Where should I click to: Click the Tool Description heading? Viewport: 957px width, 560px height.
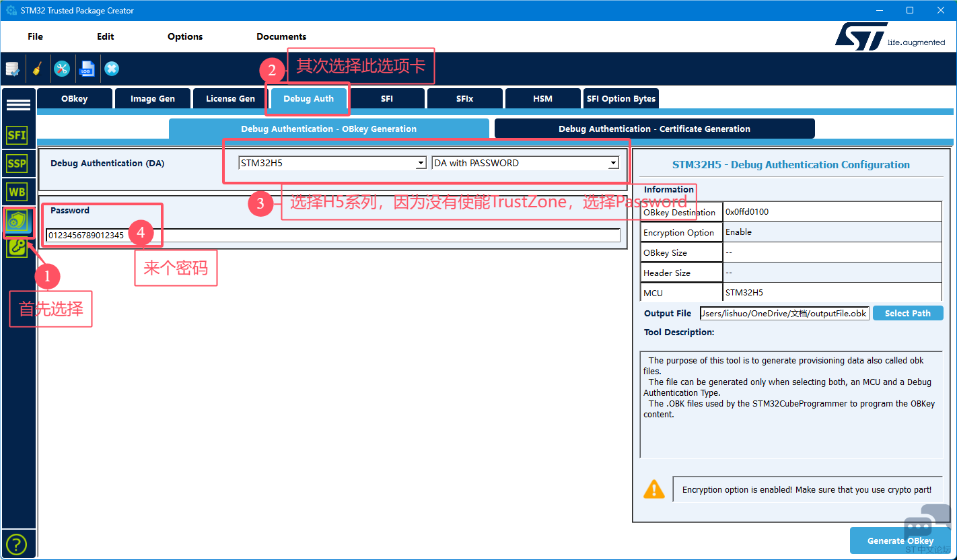[x=679, y=332]
